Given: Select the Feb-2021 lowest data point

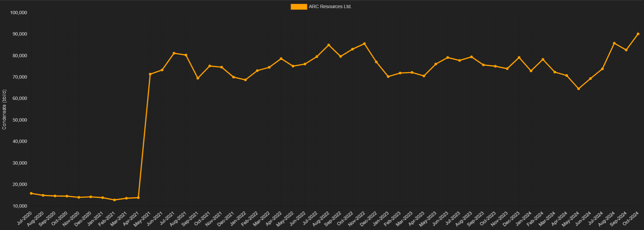Looking at the screenshot, I should point(115,200).
